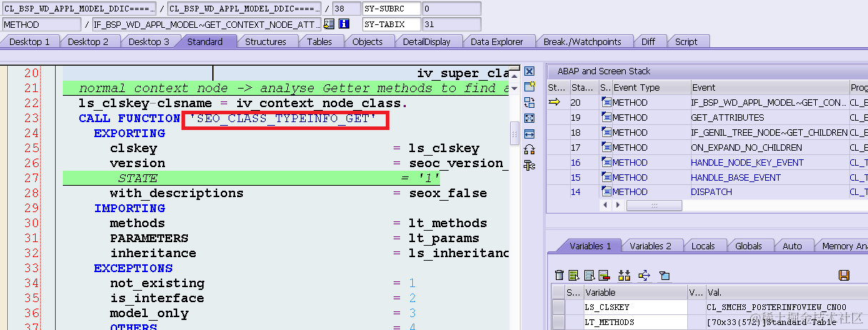Click the METHOD icon in stack row 14
The height and width of the screenshot is (330, 868).
607,192
